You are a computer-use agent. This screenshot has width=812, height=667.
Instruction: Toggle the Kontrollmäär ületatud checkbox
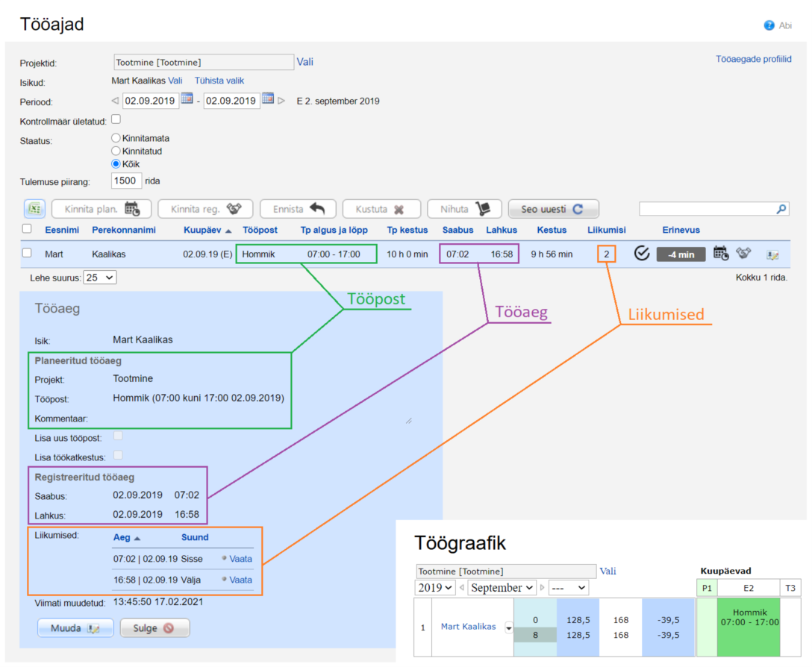[116, 119]
